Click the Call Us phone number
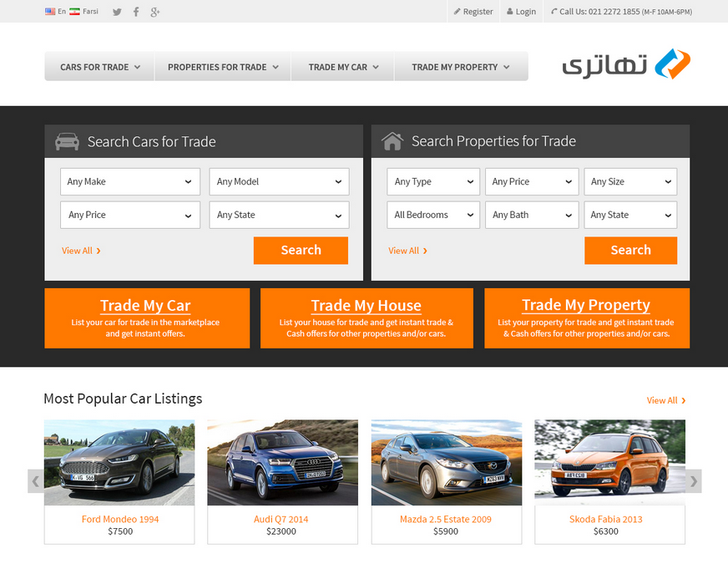 point(621,12)
